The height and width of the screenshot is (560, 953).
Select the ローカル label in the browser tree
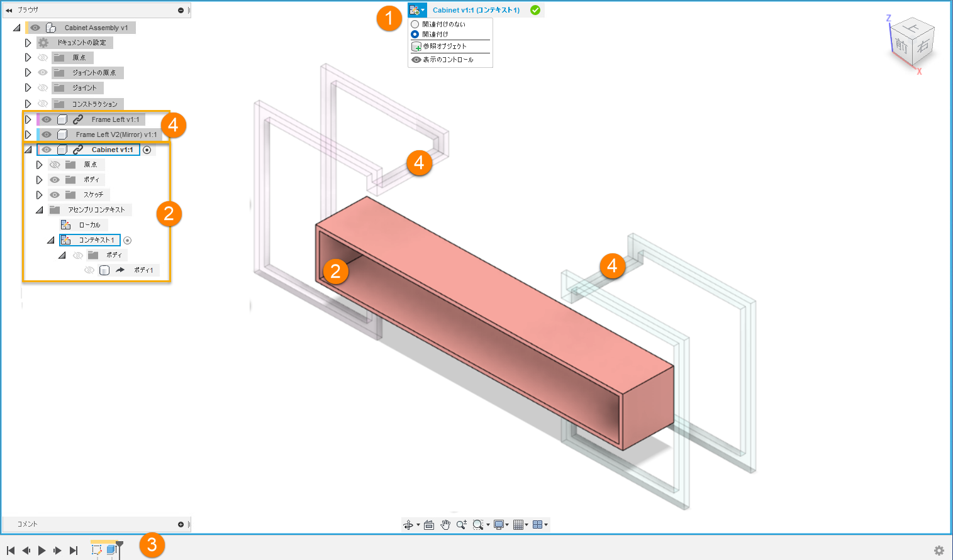[90, 225]
